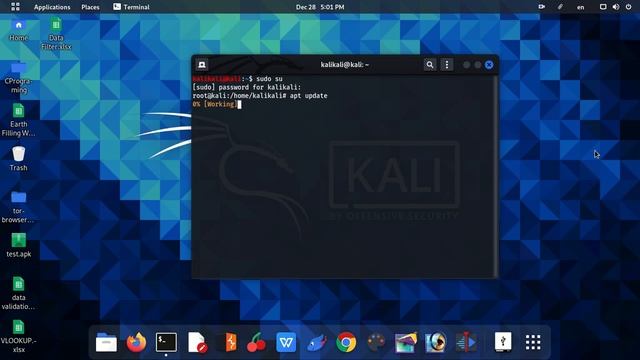This screenshot has height=360, width=640.
Task: Select the Earth Filling W... spreadsheet file
Action: (x=18, y=120)
